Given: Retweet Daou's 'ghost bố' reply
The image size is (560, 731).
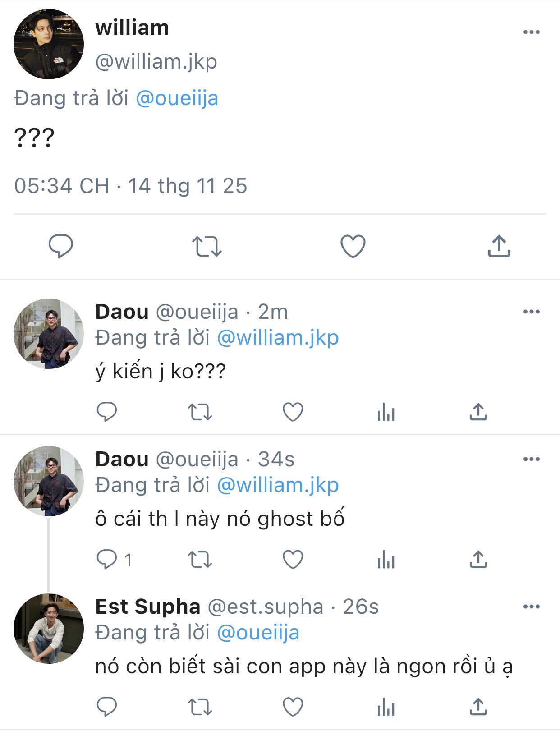Looking at the screenshot, I should click(200, 560).
